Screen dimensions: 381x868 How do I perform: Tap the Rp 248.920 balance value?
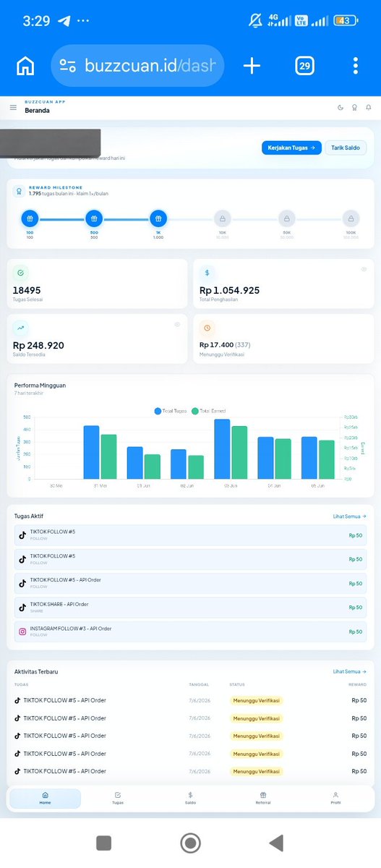[x=38, y=345]
